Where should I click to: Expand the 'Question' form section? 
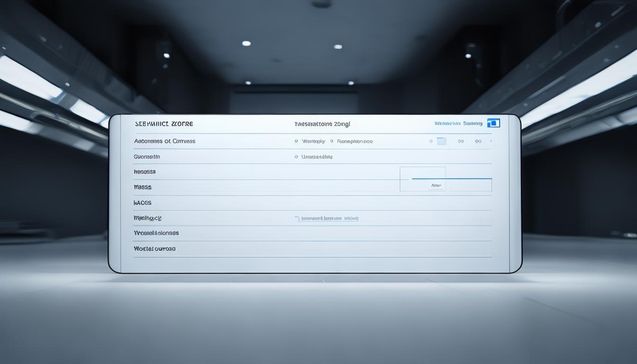pyautogui.click(x=146, y=156)
